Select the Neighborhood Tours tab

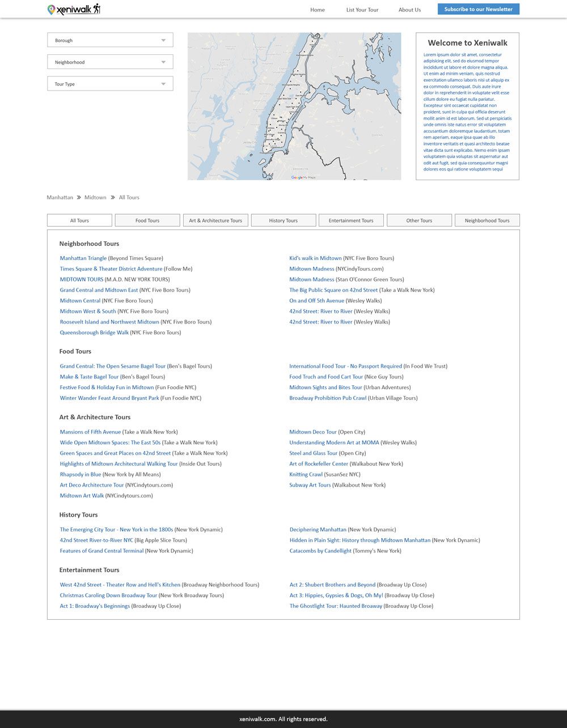pos(487,220)
